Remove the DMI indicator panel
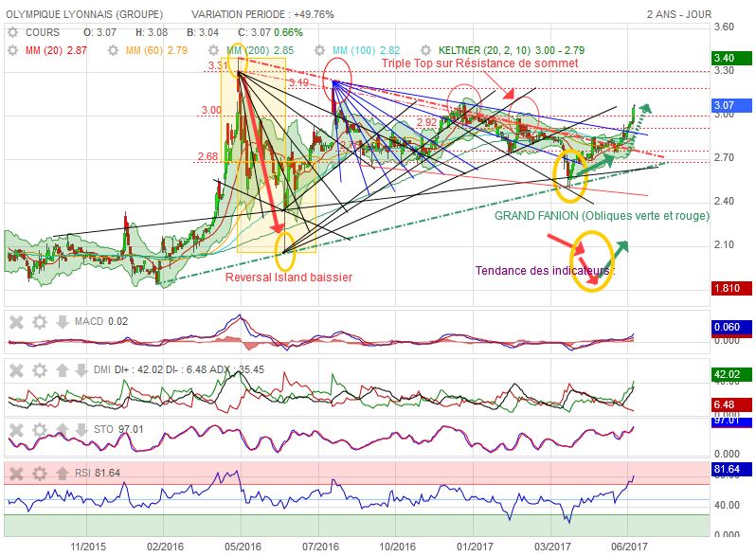Viewport: 756px width, 556px height. (x=16, y=370)
